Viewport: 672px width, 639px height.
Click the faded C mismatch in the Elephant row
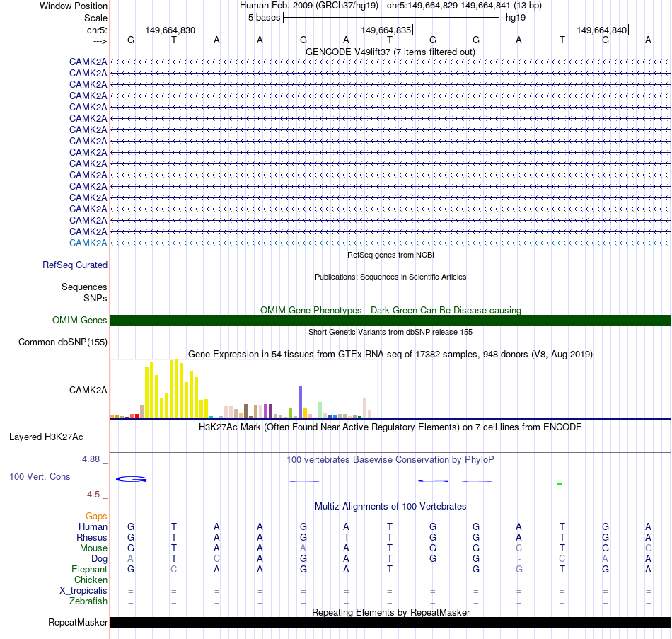point(173,570)
